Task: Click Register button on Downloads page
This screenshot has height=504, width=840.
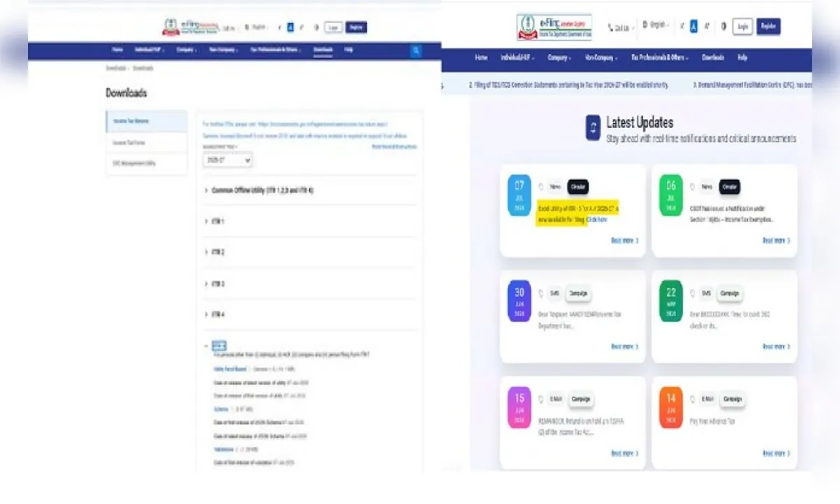Action: 356,27
